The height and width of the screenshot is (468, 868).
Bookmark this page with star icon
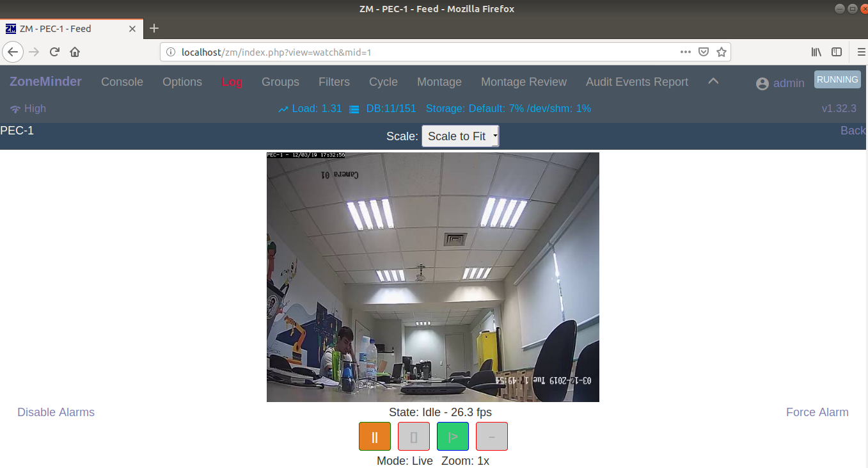tap(722, 52)
